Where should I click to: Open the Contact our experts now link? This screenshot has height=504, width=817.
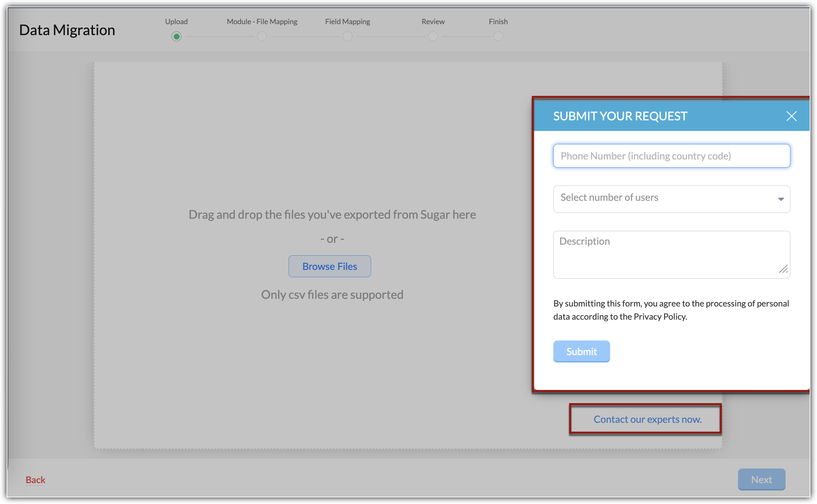tap(647, 419)
